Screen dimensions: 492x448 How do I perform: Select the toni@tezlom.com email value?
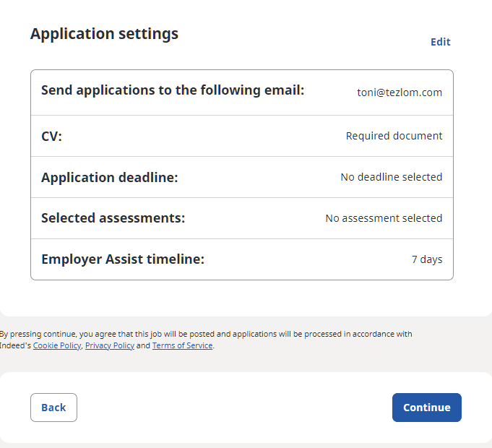400,92
